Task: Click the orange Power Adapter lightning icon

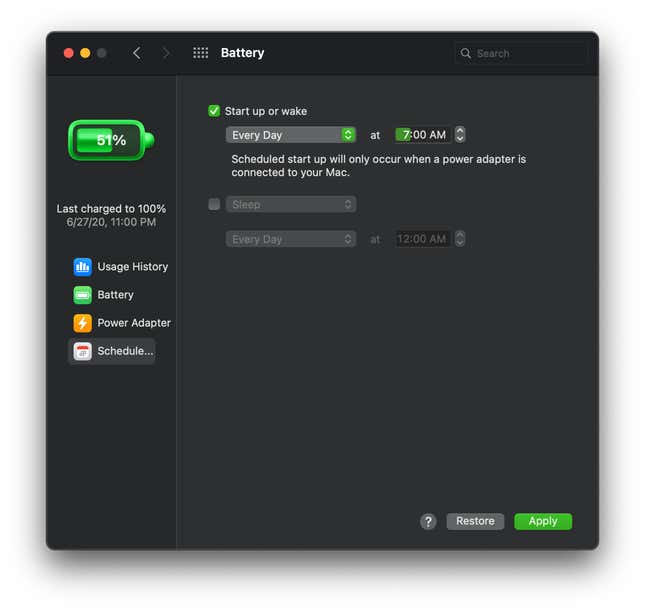Action: pos(83,323)
